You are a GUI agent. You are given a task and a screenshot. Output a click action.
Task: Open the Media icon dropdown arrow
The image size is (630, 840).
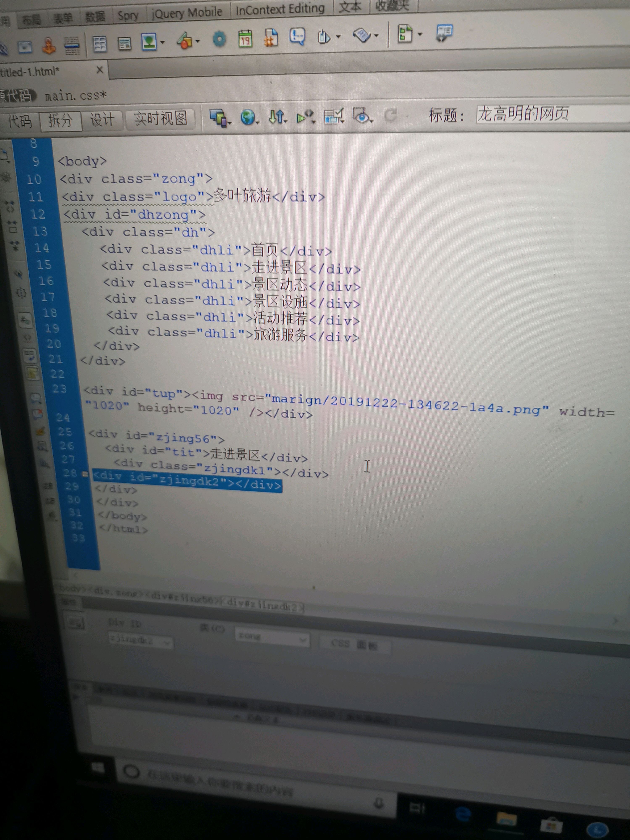click(197, 41)
